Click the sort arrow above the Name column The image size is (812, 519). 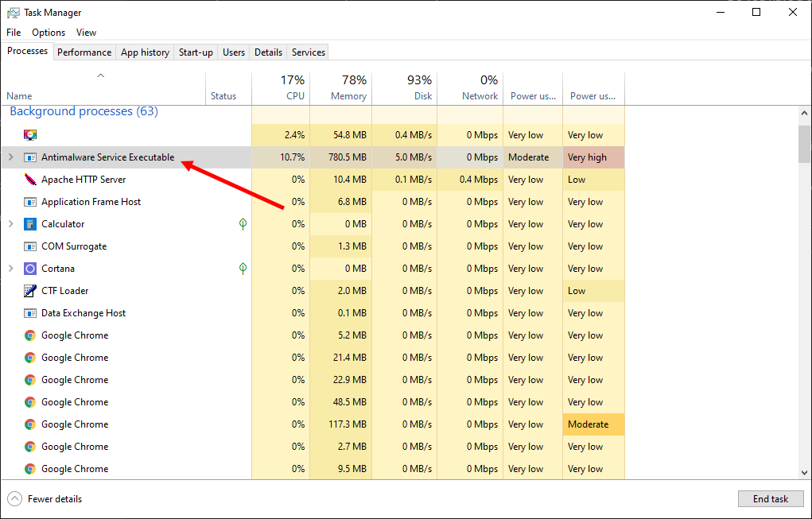[x=100, y=76]
